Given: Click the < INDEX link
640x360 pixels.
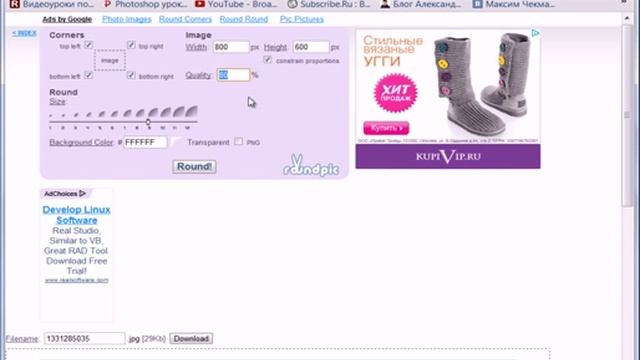Looking at the screenshot, I should 24,33.
